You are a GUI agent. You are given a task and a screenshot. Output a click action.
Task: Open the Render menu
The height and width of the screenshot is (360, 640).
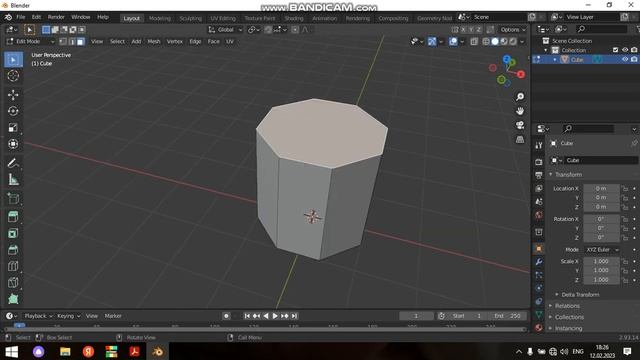pyautogui.click(x=56, y=17)
